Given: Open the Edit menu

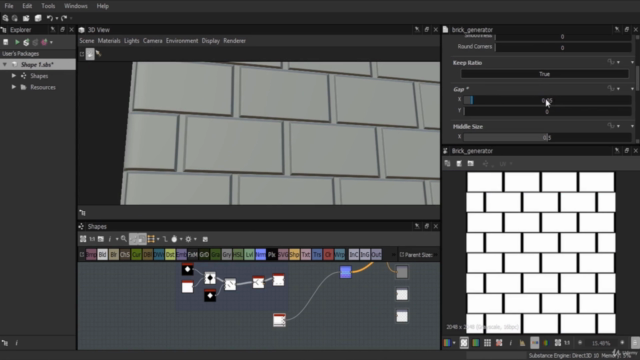Looking at the screenshot, I should click(27, 6).
